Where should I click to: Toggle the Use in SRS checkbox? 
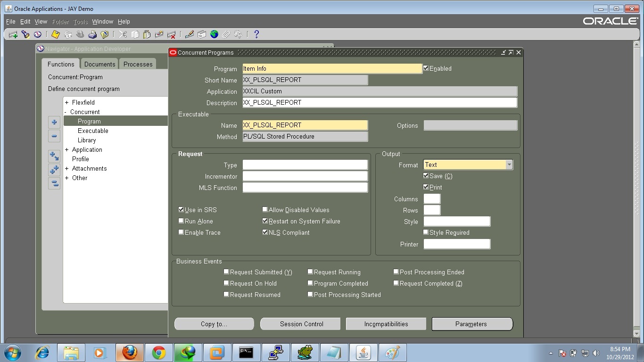pos(181,210)
